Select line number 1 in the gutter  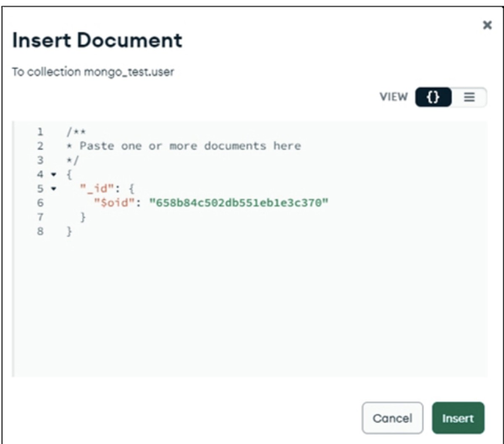point(40,132)
